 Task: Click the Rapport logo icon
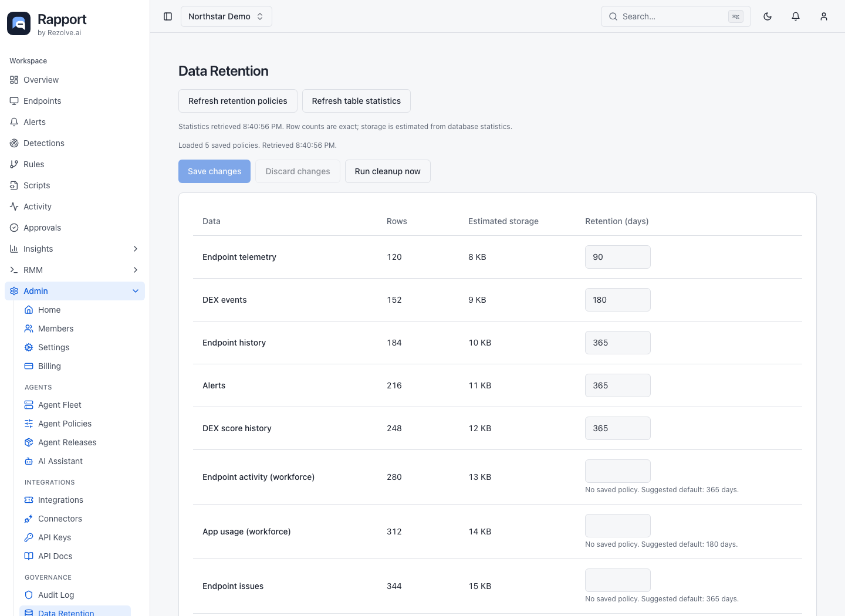coord(19,23)
